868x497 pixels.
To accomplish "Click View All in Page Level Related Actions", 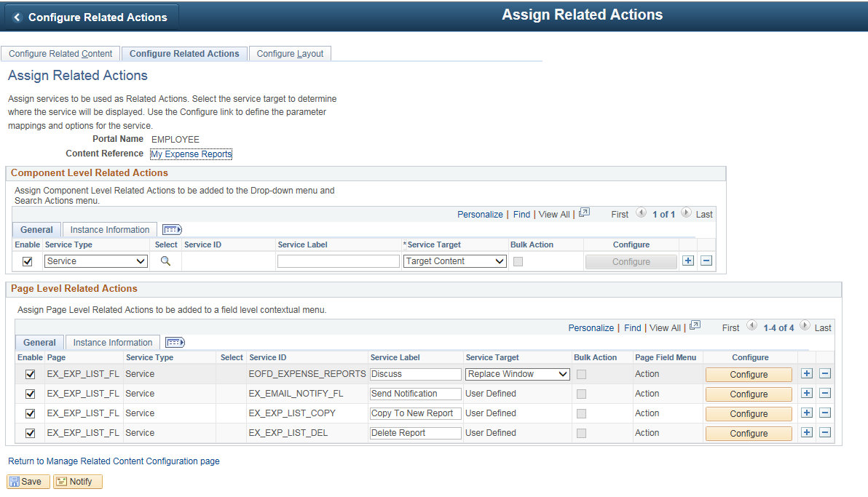I will 665,327.
